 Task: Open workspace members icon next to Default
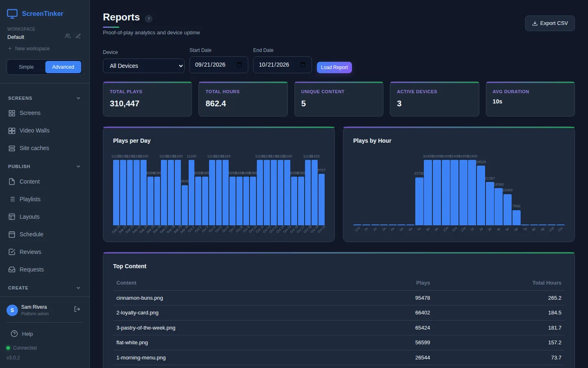point(68,36)
